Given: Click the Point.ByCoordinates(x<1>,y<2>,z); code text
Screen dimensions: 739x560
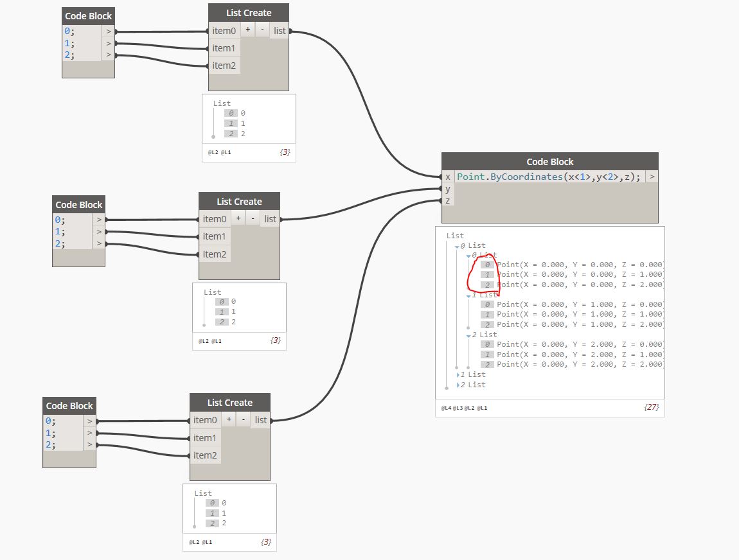Looking at the screenshot, I should point(549,177).
